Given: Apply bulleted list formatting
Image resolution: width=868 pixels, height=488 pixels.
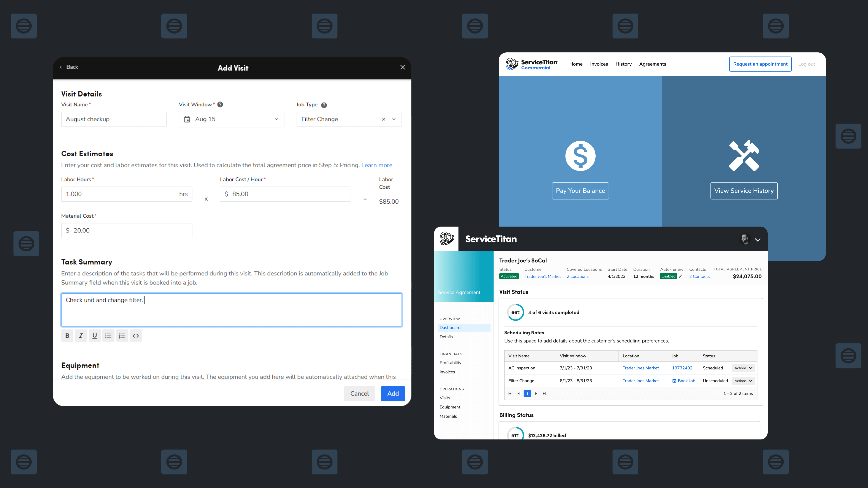Looking at the screenshot, I should click(108, 335).
